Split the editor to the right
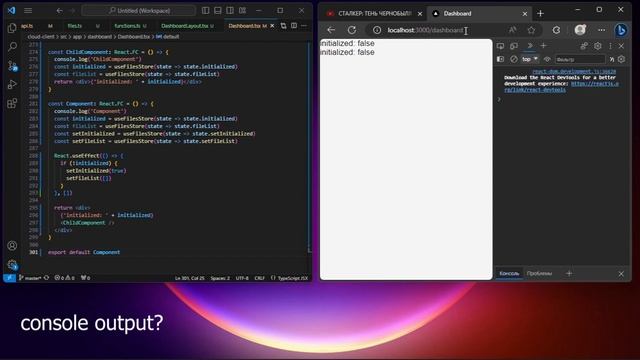 pos(294,26)
